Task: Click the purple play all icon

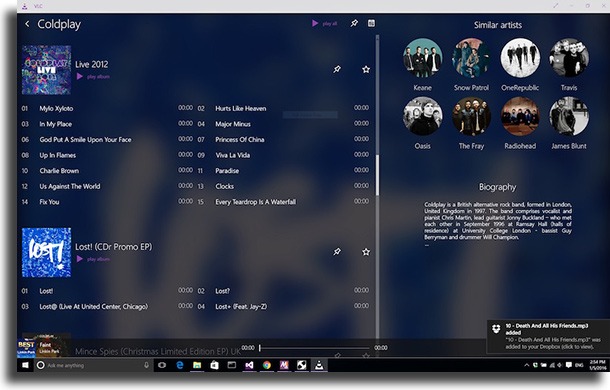Action: (x=315, y=23)
